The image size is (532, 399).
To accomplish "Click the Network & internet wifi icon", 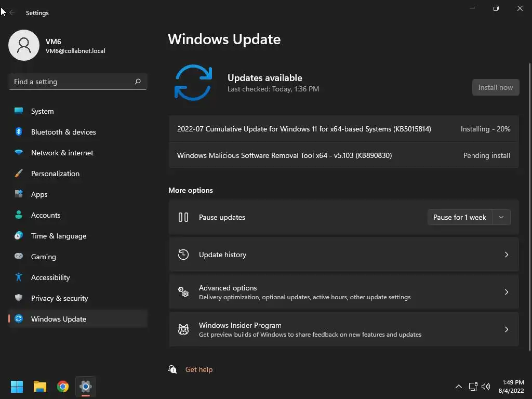I will tap(19, 153).
